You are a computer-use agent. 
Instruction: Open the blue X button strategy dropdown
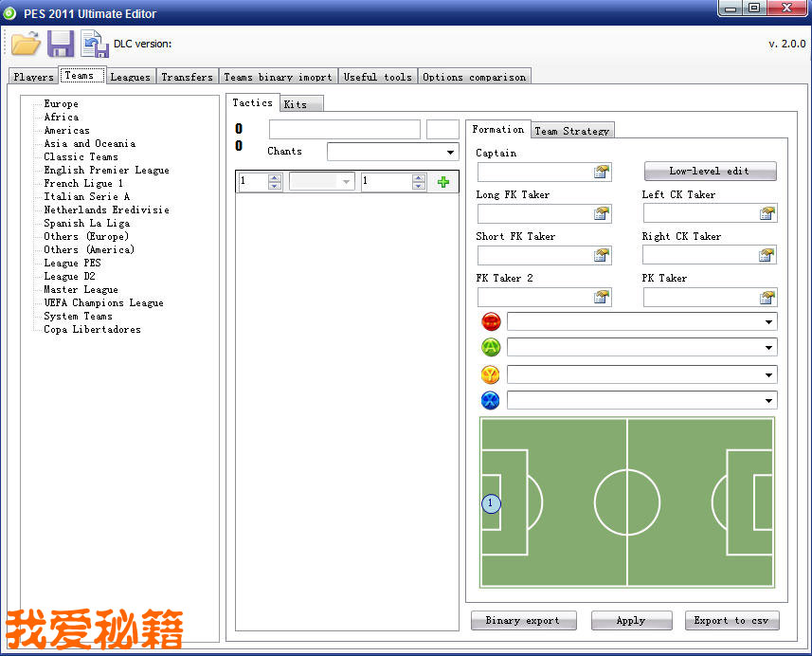[x=767, y=401]
